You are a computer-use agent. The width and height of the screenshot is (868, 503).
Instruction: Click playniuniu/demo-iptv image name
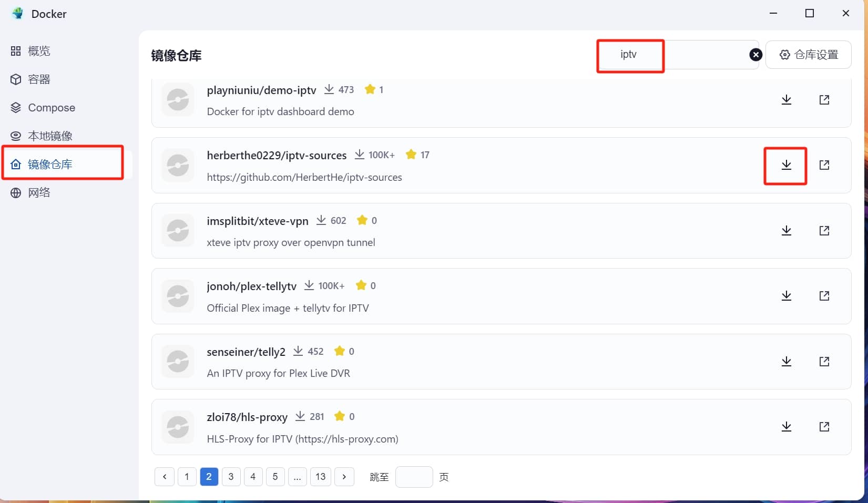pyautogui.click(x=261, y=90)
